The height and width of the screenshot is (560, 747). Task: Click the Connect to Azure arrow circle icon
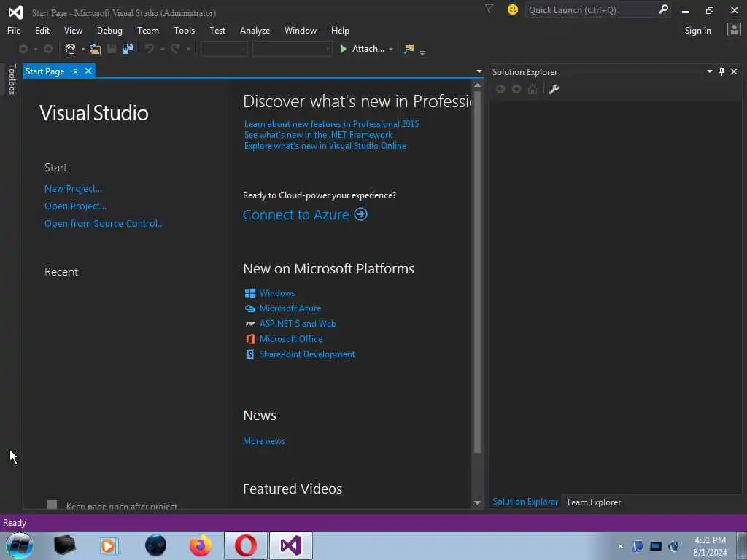click(x=361, y=214)
